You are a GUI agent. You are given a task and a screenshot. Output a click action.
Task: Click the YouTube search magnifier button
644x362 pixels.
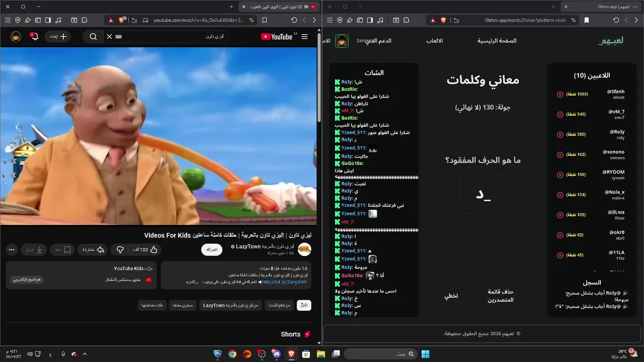coord(93,37)
